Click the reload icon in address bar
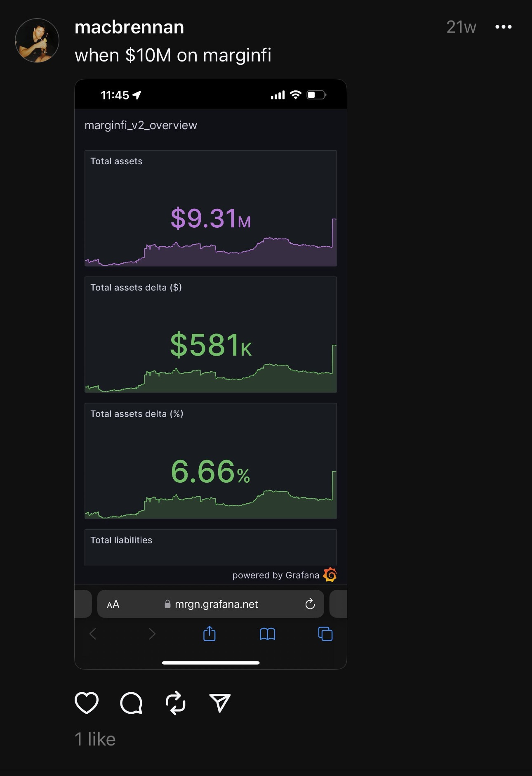 click(x=310, y=604)
